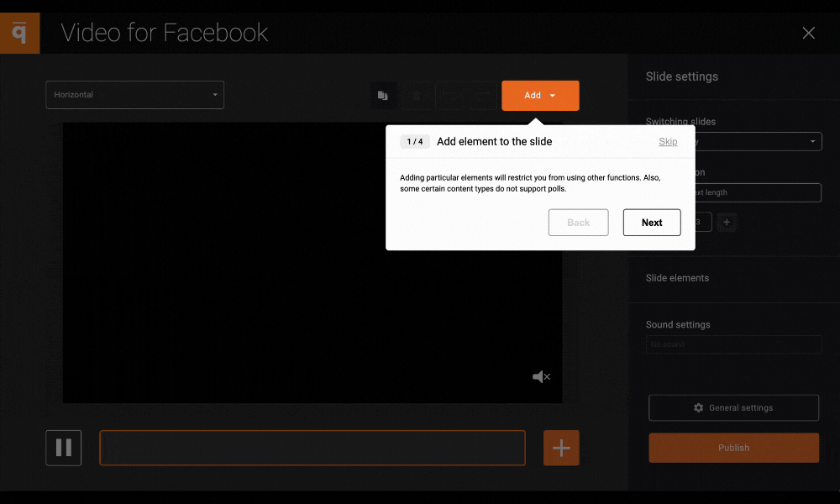Click the orange plus icon to add a slide
Viewport: 840px width, 504px height.
click(x=560, y=448)
